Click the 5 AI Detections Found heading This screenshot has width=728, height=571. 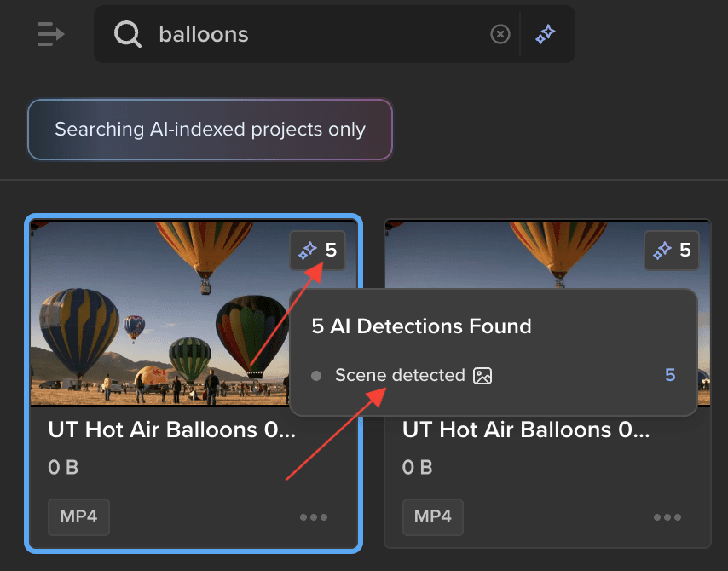click(x=421, y=326)
